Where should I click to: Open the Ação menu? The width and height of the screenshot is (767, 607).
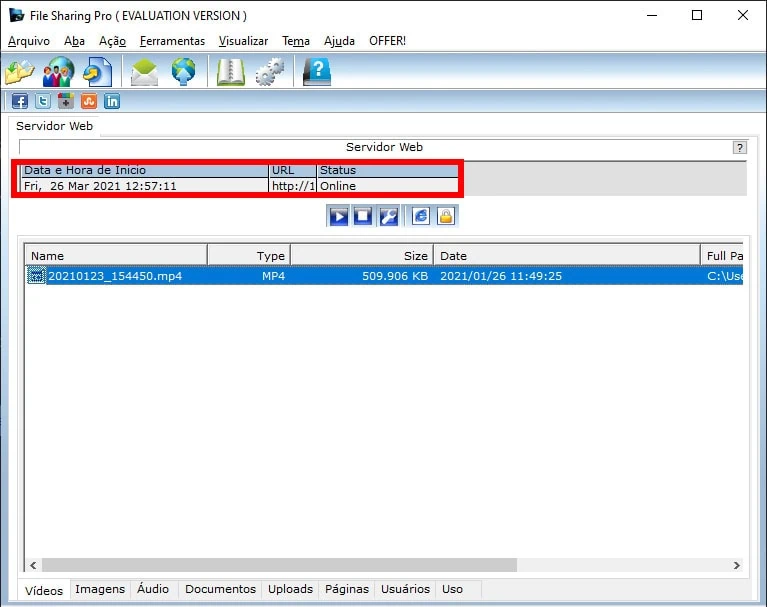pos(113,41)
